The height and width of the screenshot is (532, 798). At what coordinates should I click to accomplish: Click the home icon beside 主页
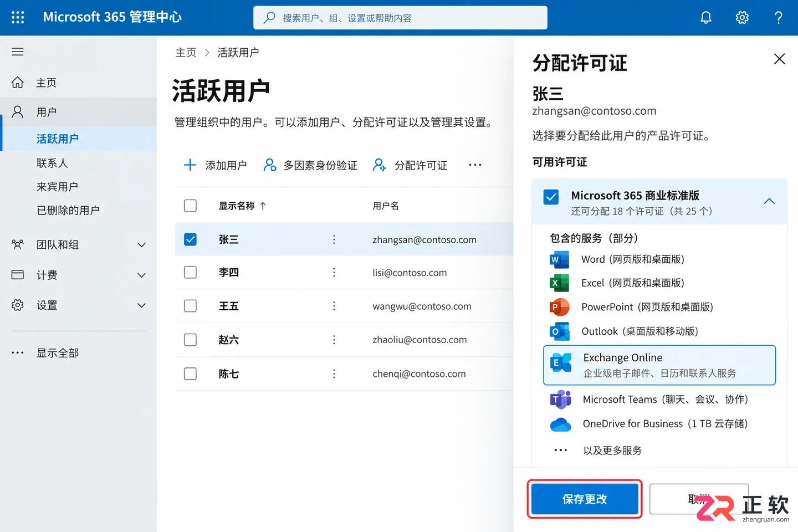tap(18, 83)
